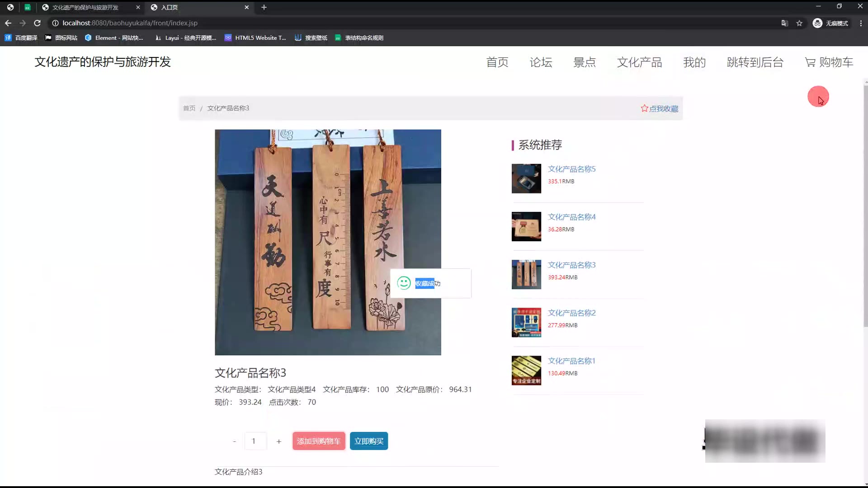The image size is (868, 488).
Task: Click the 首页 breadcrumb link
Action: point(189,108)
